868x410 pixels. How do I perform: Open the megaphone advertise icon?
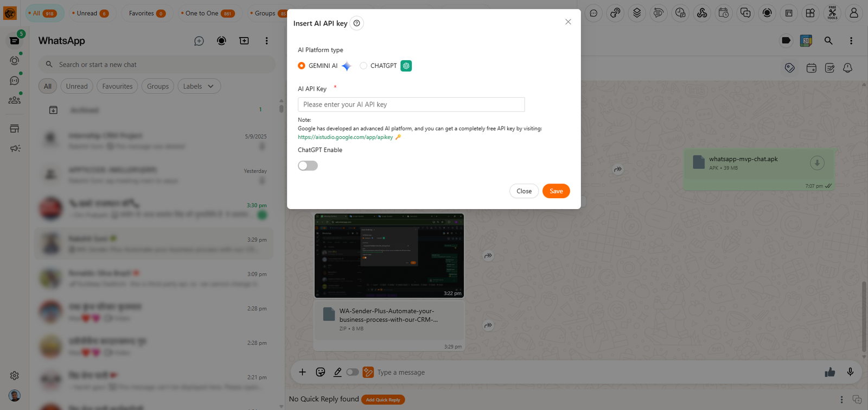coord(15,148)
